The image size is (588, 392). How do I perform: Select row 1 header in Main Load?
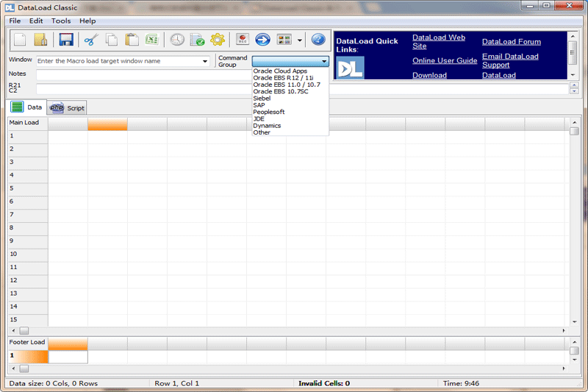[28, 136]
